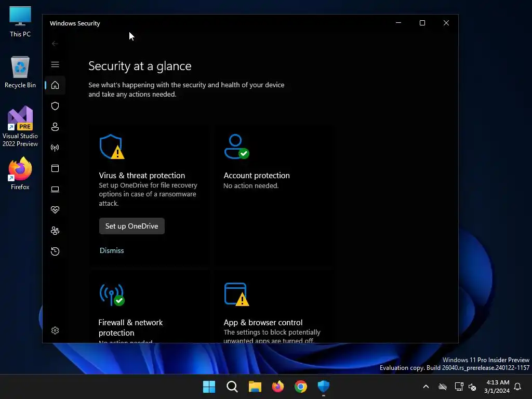Open Device security laptop icon in sidebar
The width and height of the screenshot is (532, 399).
(55, 189)
